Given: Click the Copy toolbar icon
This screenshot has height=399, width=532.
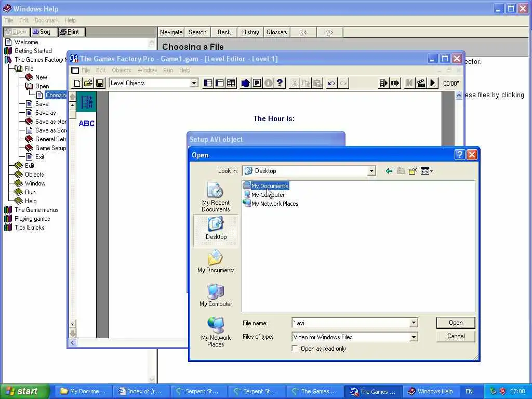Looking at the screenshot, I should pos(306,83).
